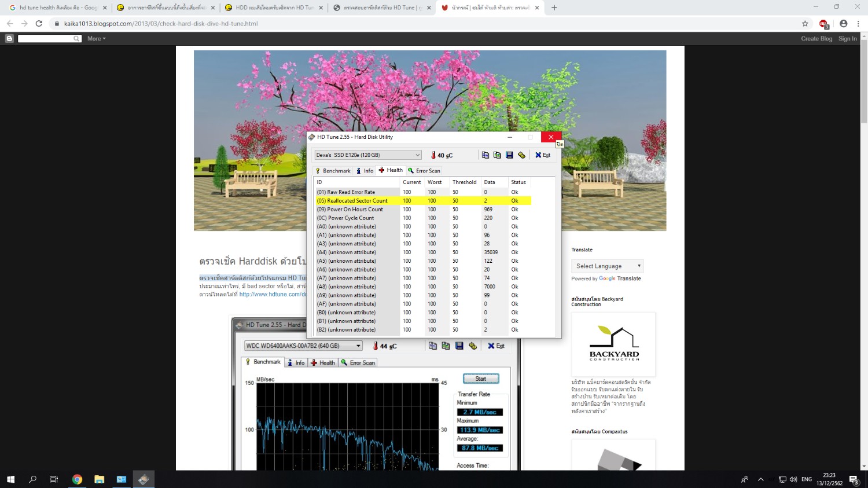Click the Current column header

coord(412,182)
